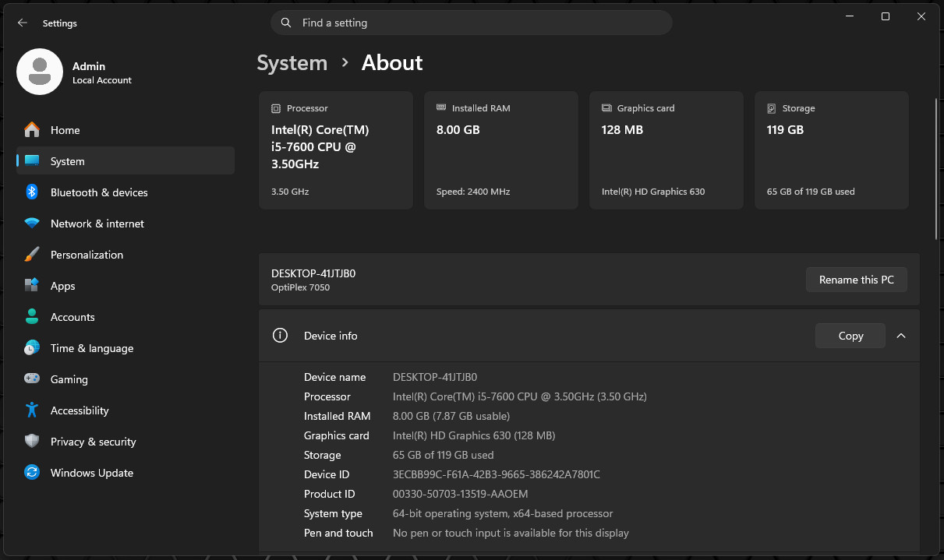This screenshot has width=944, height=560.
Task: Click the Admin account profile picture
Action: [40, 72]
